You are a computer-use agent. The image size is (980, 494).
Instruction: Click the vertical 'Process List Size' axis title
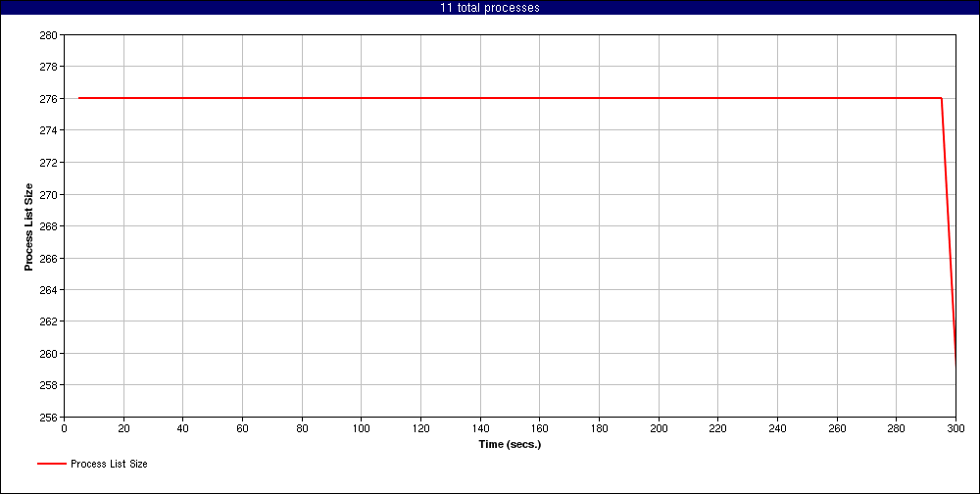click(x=28, y=226)
